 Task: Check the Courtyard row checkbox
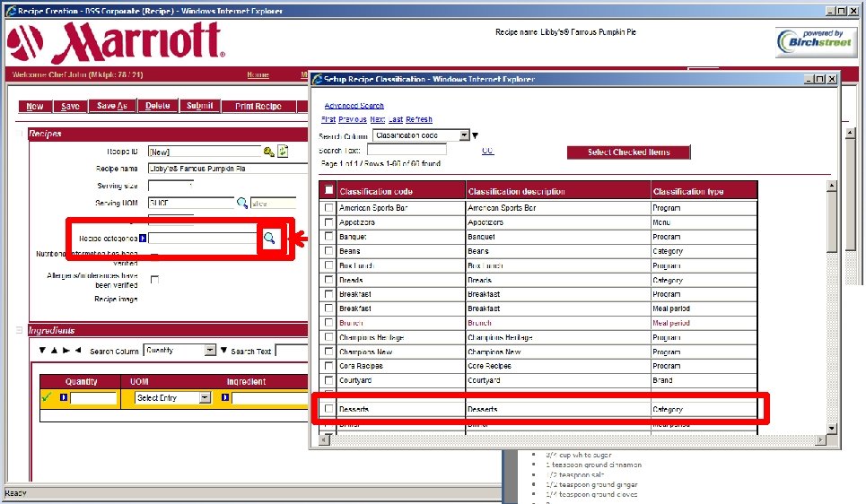(x=328, y=380)
